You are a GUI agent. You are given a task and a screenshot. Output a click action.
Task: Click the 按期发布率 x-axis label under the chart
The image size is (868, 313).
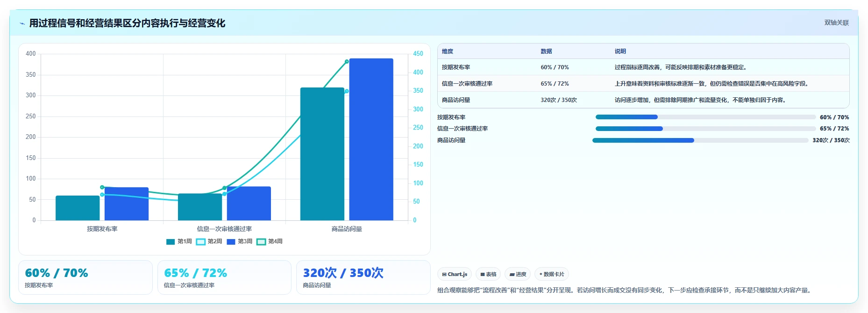coord(102,229)
